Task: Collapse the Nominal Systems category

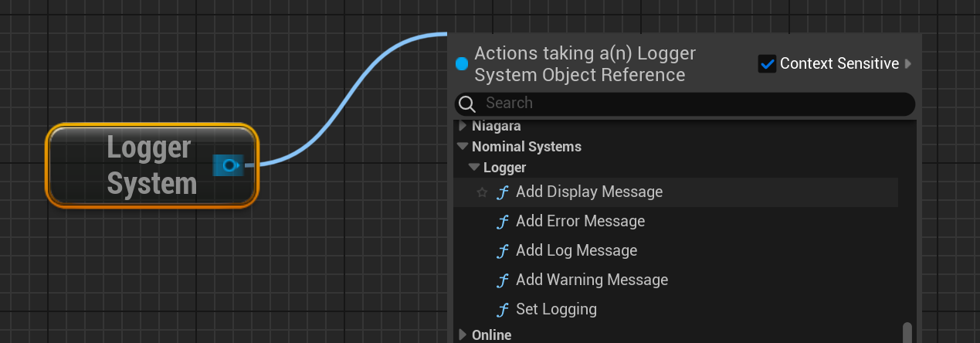Action: tap(463, 146)
